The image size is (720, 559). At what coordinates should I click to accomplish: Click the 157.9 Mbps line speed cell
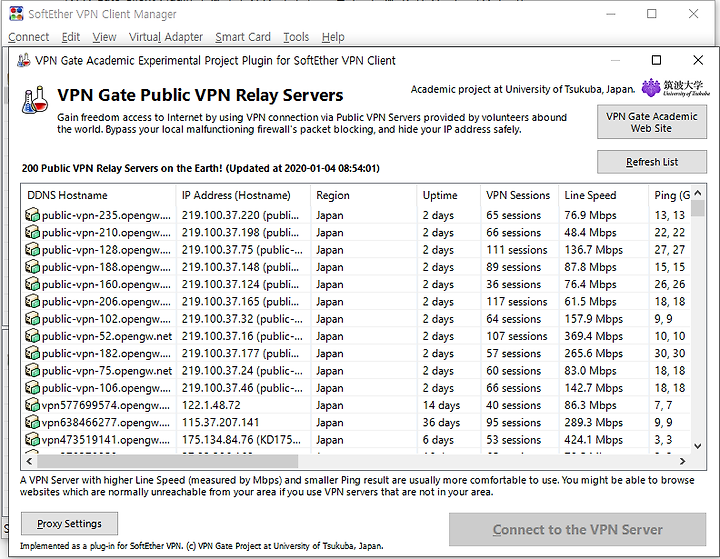(x=593, y=319)
